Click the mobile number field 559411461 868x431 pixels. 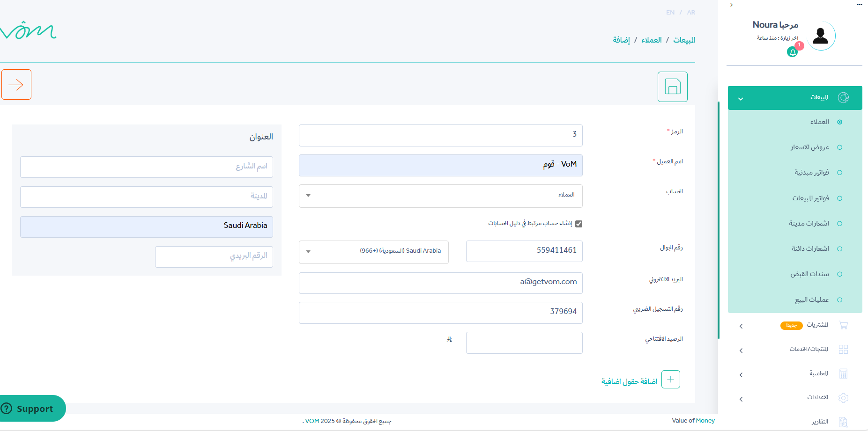[524, 251]
